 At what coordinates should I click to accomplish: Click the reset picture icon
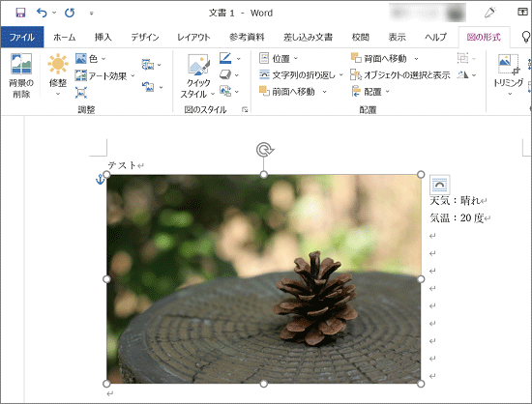point(148,87)
